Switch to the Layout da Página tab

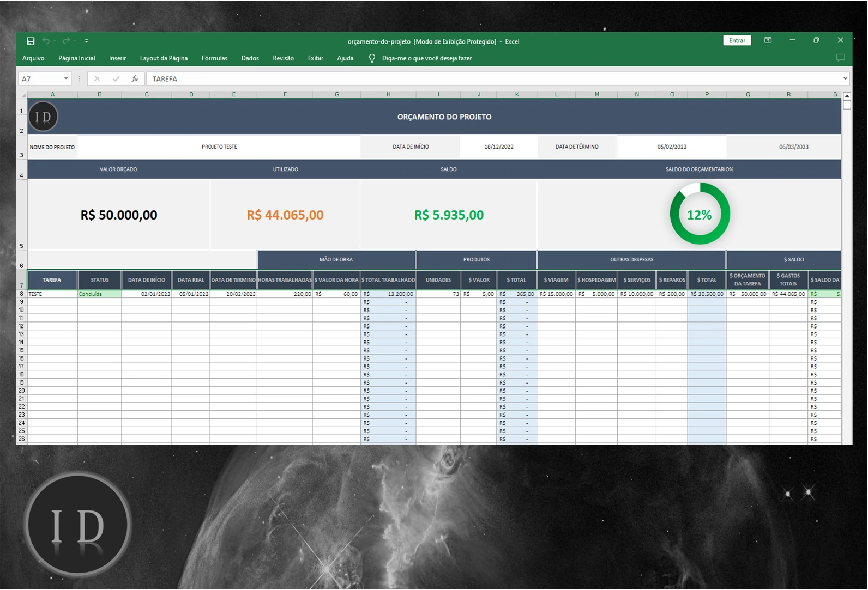164,58
